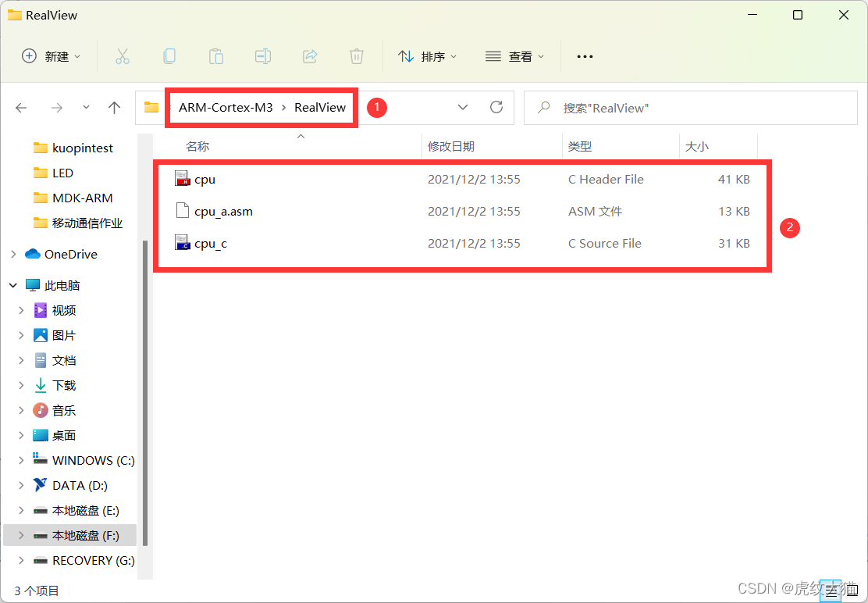868x603 pixels.
Task: Go back with the left arrow
Action: click(x=22, y=108)
